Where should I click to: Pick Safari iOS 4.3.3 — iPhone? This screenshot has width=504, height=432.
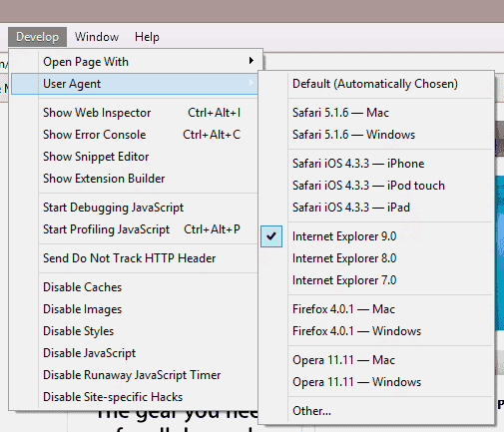click(376, 164)
